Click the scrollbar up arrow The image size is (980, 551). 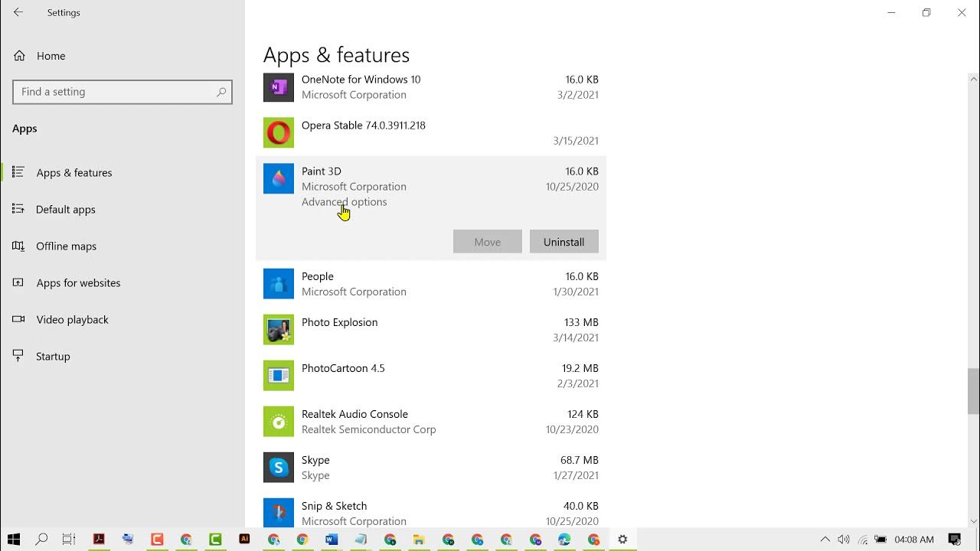pos(974,79)
